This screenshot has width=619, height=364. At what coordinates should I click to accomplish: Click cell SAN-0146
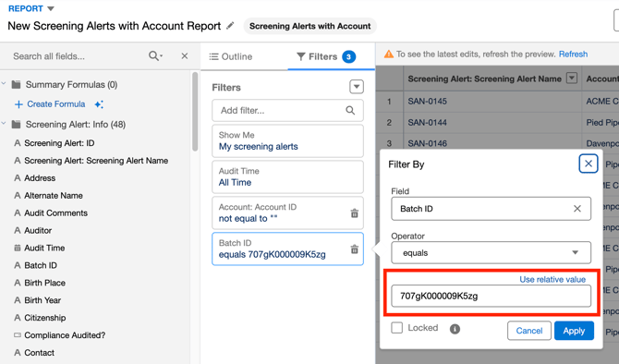(427, 143)
